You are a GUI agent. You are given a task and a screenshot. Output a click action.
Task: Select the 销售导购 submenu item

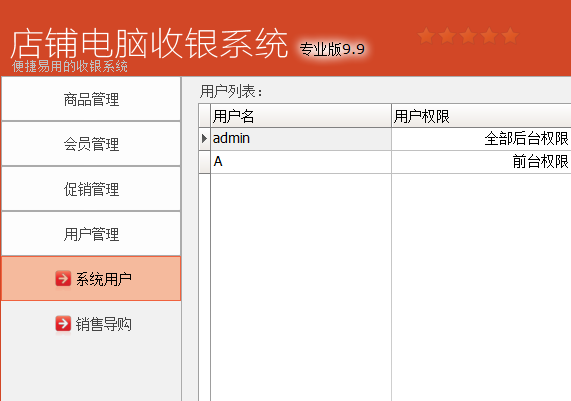pyautogui.click(x=91, y=323)
